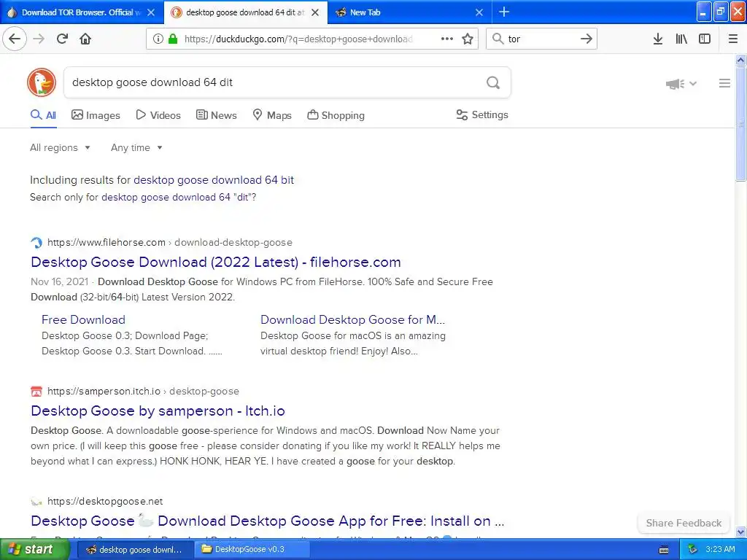Screen dimensions: 747x560
Task: Reload the current page
Action: 62,39
